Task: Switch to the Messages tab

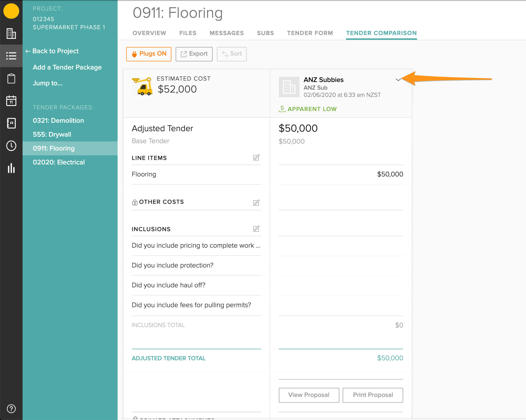Action: pyautogui.click(x=227, y=33)
